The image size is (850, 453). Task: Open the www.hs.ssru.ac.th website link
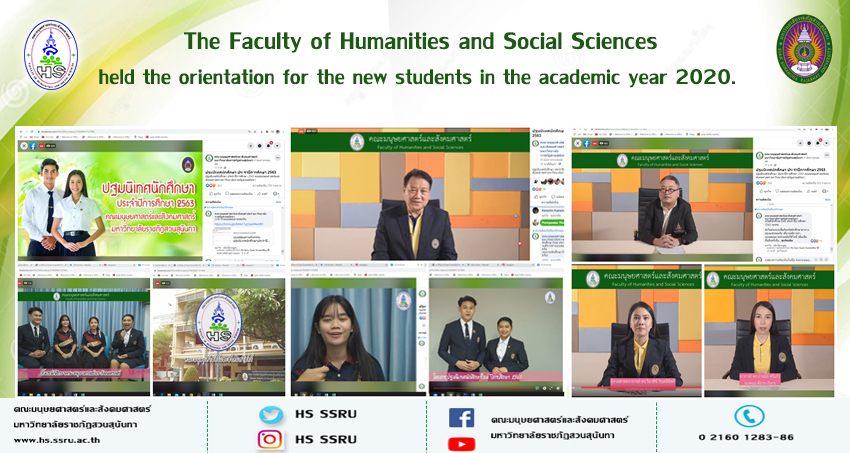pos(61,440)
